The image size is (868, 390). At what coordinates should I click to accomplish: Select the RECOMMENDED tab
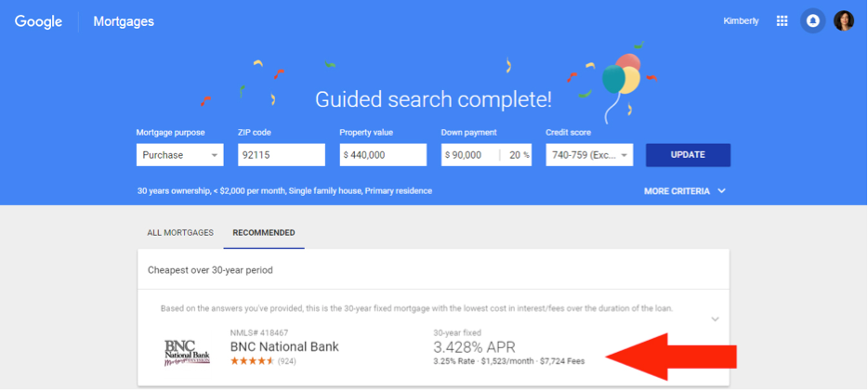264,233
